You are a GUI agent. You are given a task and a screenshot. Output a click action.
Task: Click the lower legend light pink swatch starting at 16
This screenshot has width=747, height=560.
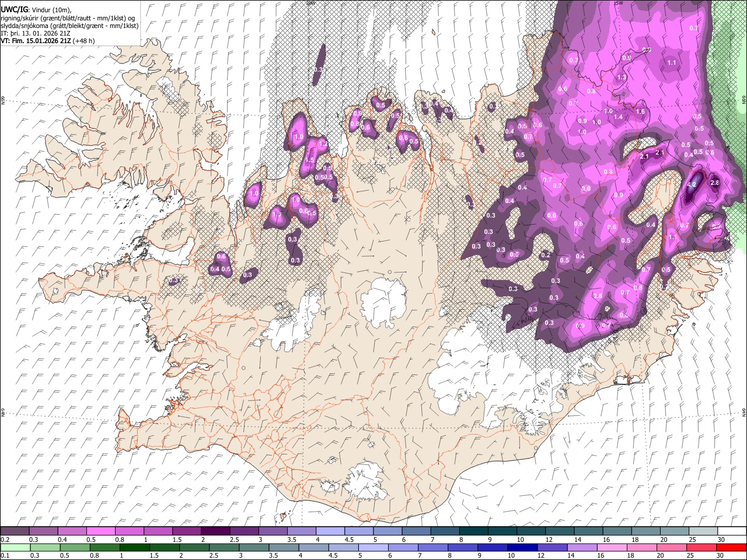pos(612,547)
